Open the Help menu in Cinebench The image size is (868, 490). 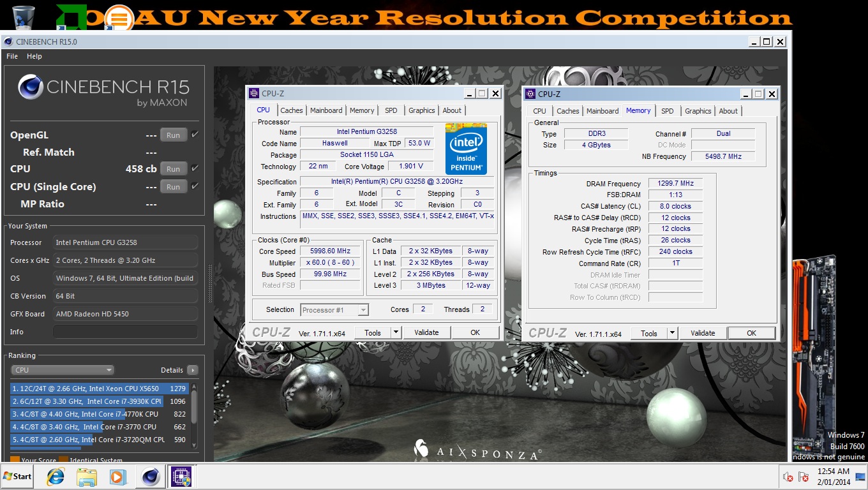click(34, 56)
